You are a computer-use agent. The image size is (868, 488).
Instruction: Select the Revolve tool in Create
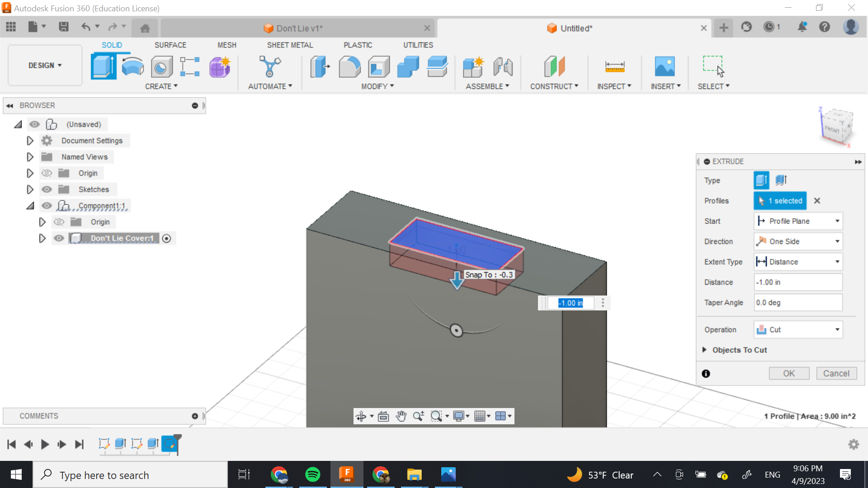pos(132,66)
